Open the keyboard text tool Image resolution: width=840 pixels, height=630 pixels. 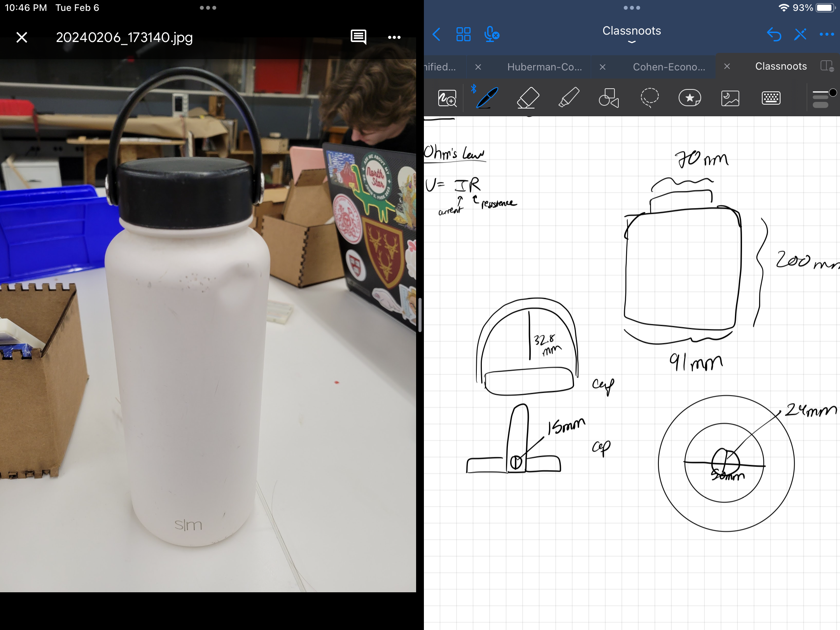click(x=771, y=98)
